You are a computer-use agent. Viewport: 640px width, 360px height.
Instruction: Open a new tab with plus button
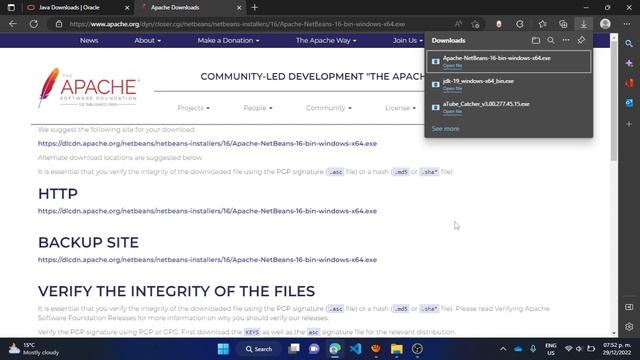click(x=254, y=7)
